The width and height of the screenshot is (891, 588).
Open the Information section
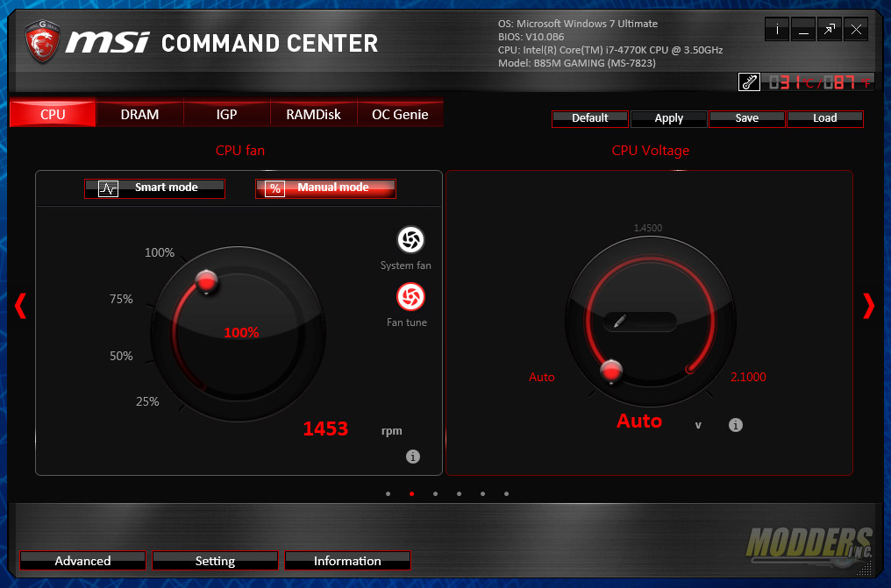(347, 561)
